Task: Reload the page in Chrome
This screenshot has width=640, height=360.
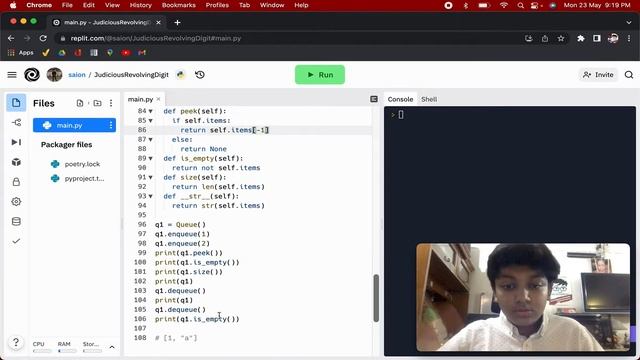Action: tap(43, 38)
